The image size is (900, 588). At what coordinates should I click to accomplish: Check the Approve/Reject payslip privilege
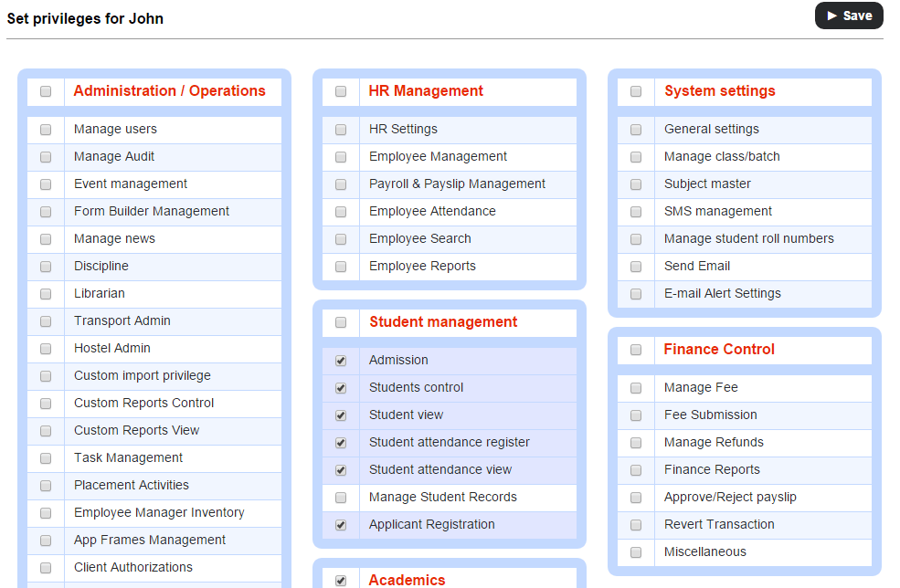(x=636, y=498)
